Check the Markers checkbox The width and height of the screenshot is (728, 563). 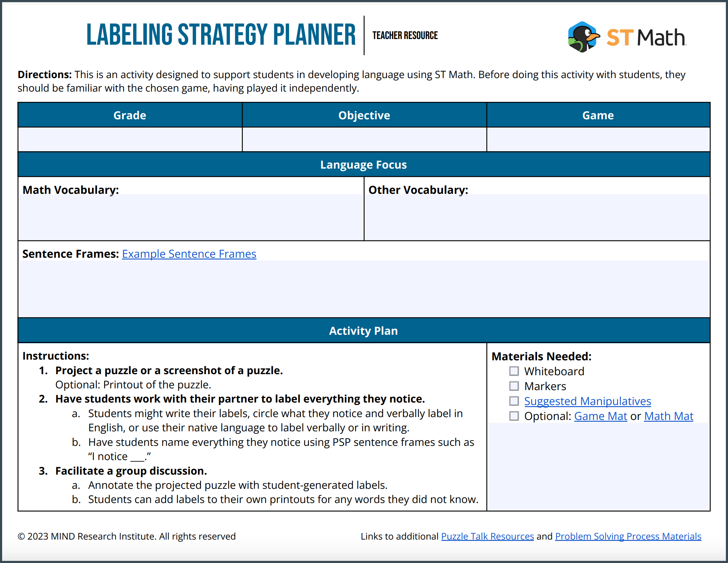pos(514,386)
